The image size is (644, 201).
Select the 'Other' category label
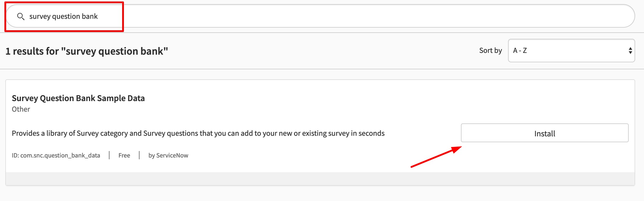pyautogui.click(x=21, y=109)
